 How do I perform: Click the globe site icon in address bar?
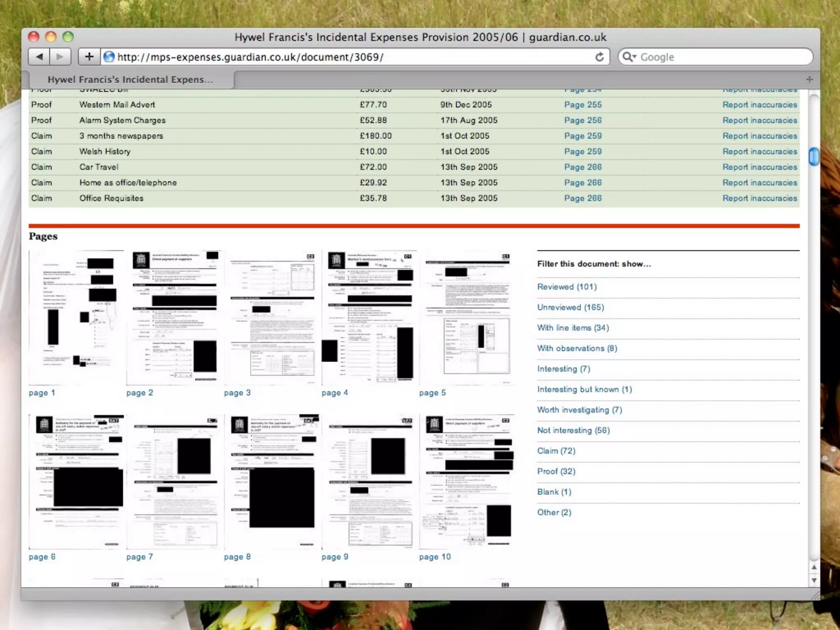[x=109, y=57]
